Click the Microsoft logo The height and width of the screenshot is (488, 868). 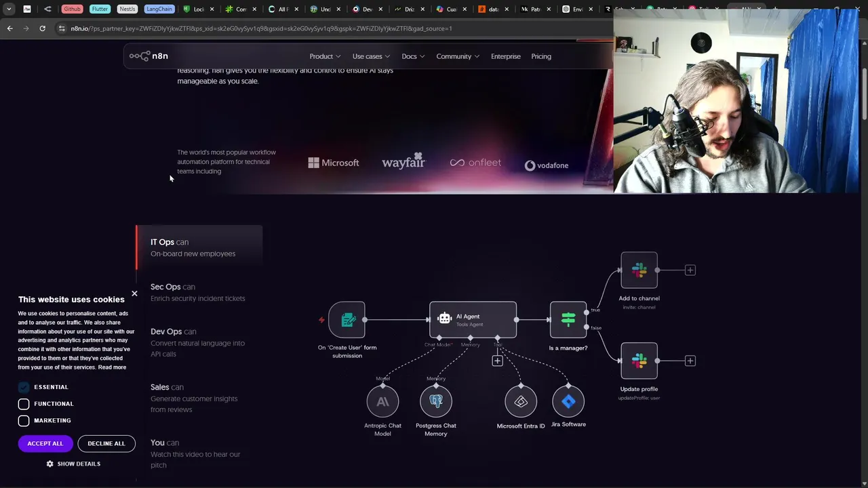coord(333,163)
